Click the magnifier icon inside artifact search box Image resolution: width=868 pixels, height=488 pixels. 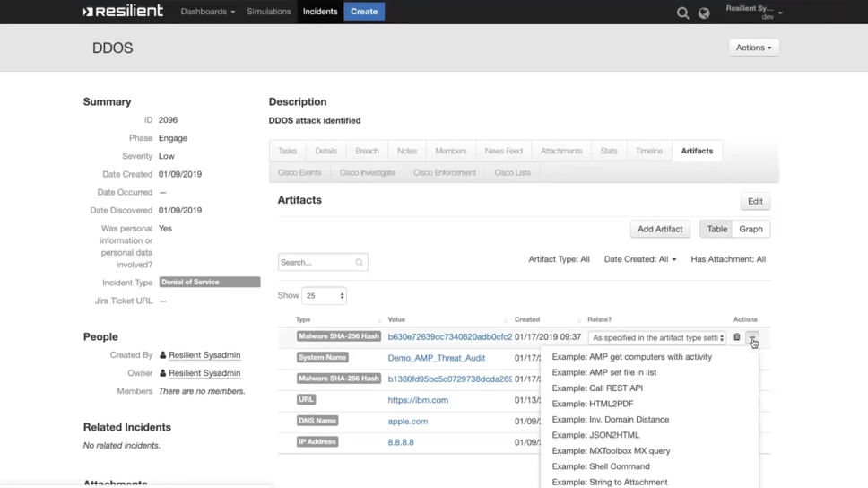(360, 263)
